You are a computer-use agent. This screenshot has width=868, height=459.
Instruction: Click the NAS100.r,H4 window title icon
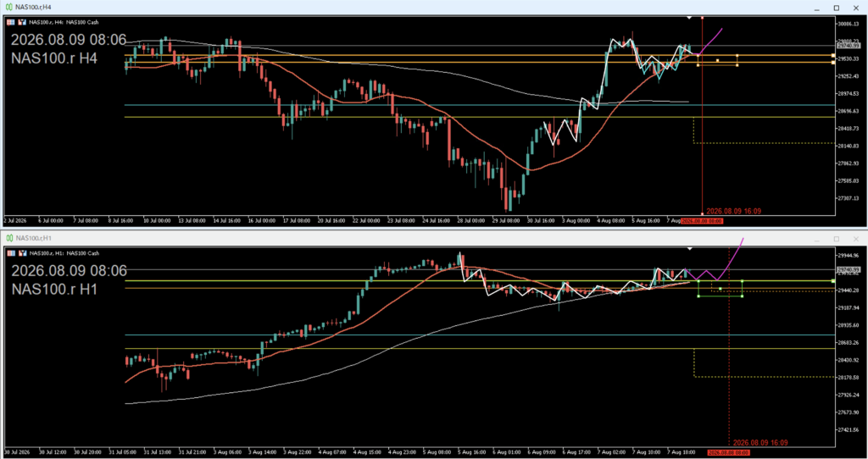(8, 7)
